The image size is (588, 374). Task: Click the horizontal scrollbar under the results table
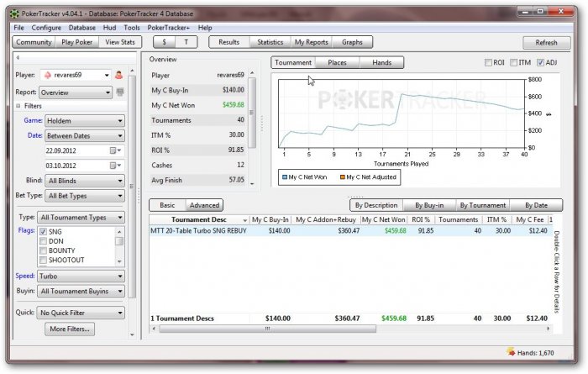click(267, 329)
